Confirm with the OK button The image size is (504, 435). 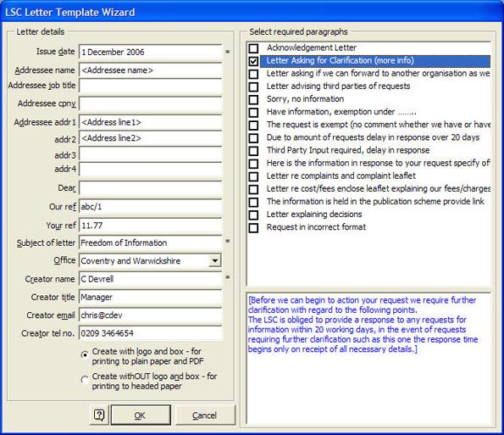coord(141,415)
